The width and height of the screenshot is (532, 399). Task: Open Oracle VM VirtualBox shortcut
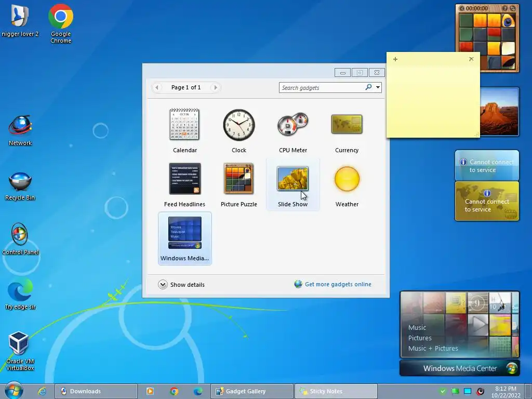[x=20, y=351]
